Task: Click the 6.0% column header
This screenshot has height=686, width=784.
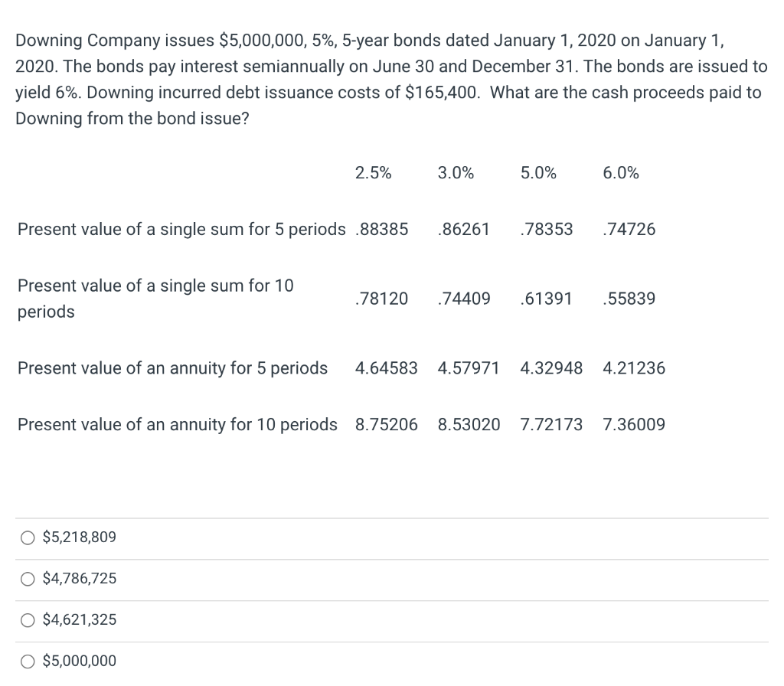Action: pos(620,173)
